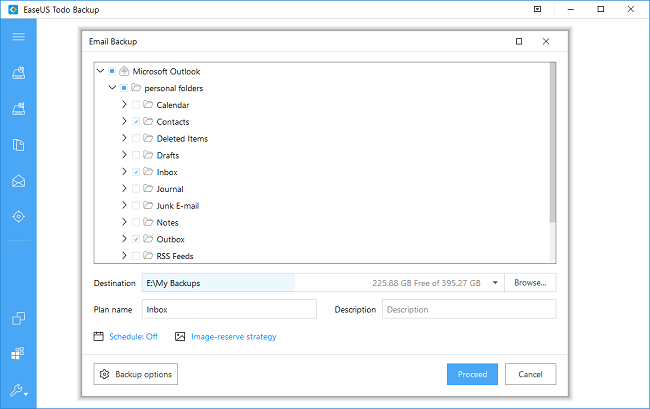Select System Backup sidebar icon

coord(18,108)
